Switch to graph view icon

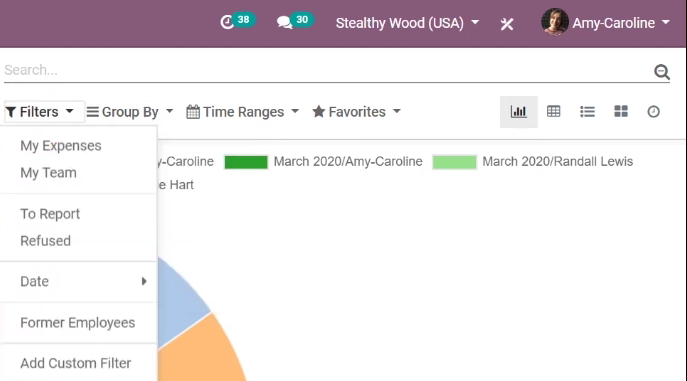pos(519,112)
